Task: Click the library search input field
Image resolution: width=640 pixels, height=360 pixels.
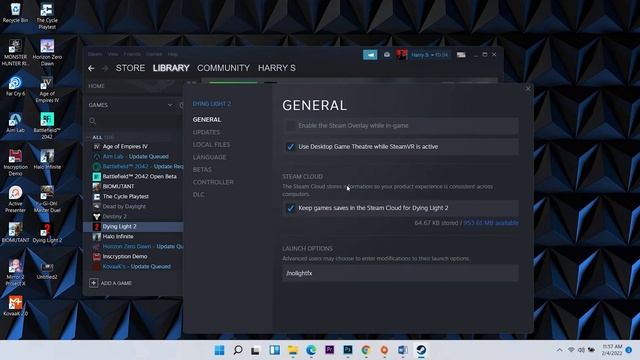Action: point(135,121)
